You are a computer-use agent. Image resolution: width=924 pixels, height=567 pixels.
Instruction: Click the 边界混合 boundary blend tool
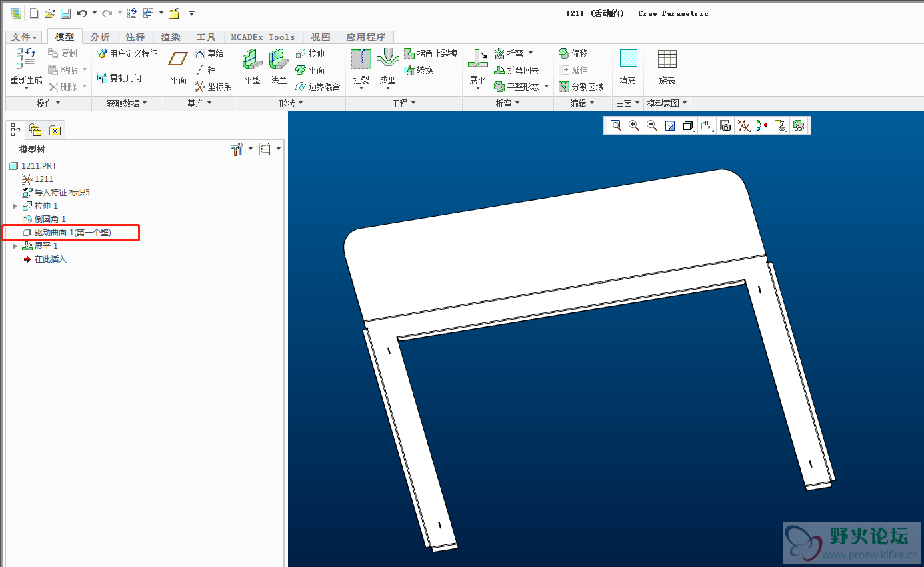coord(318,87)
